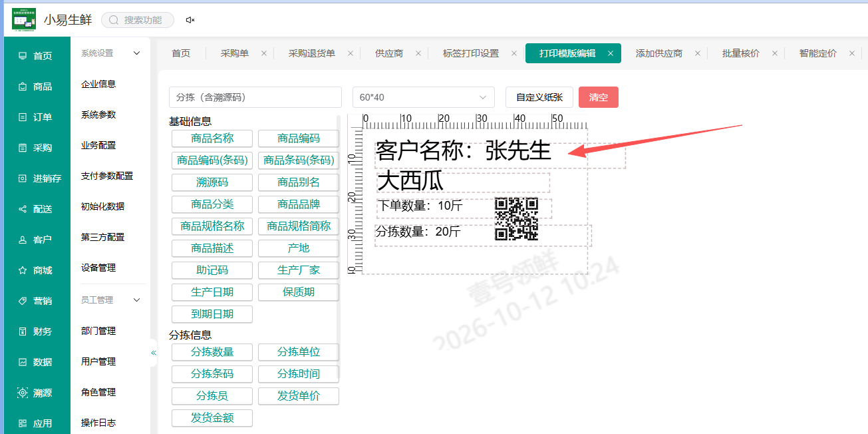Select the 客户名称：张先生 label element
868x434 pixels.
click(x=500, y=155)
